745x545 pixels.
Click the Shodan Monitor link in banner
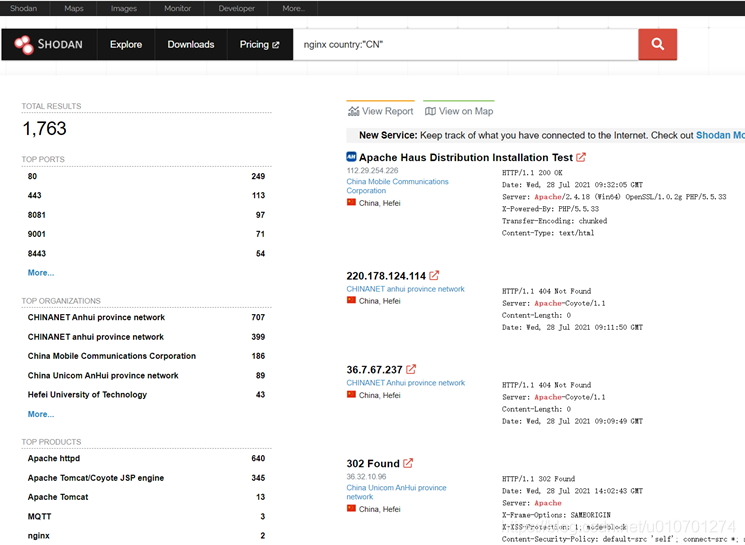point(720,135)
